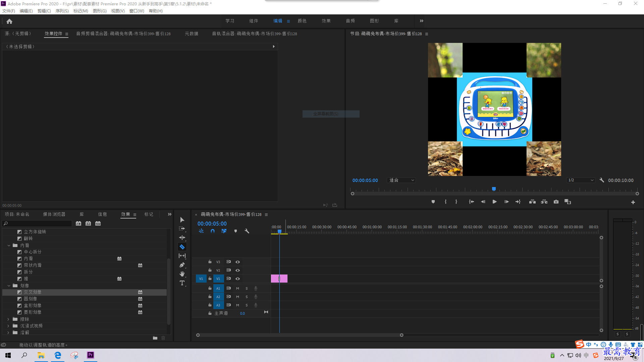Expand the 溶解 effects folder
Image resolution: width=644 pixels, height=362 pixels.
pos(9,333)
